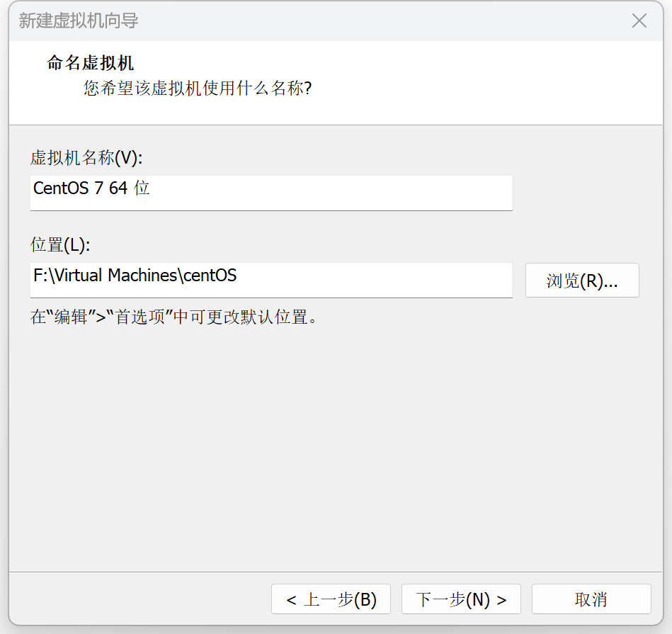Cancel the wizard with 取消
This screenshot has width=672, height=634.
(x=591, y=599)
